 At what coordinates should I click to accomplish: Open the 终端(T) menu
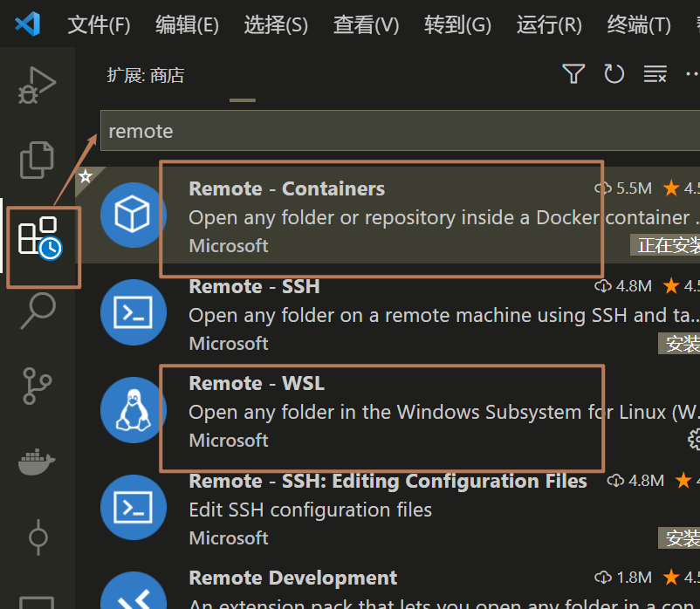point(639,24)
